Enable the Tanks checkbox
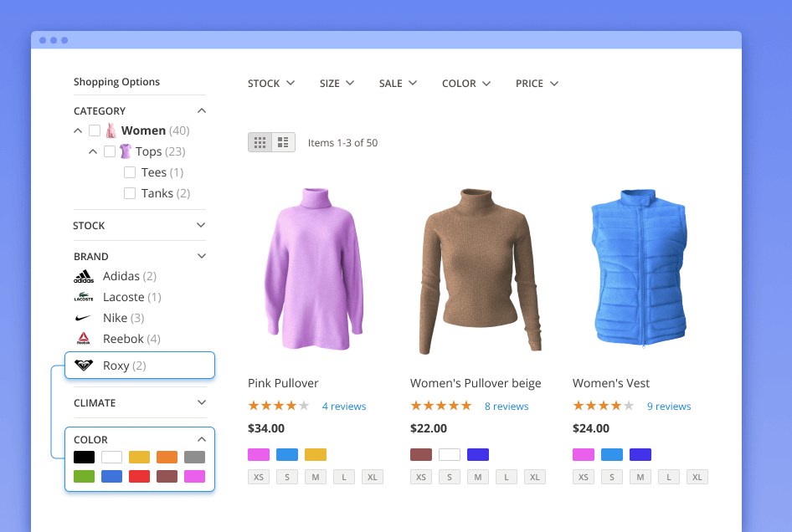The image size is (792, 532). point(130,193)
